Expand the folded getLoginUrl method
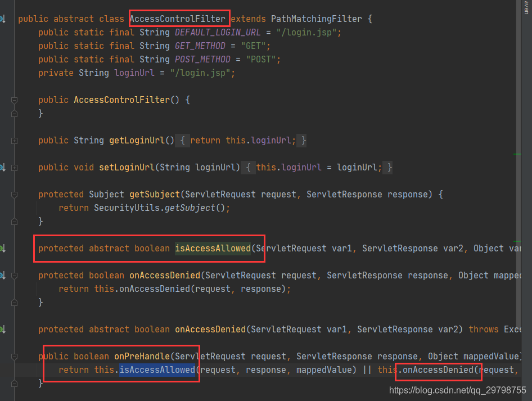Screen dimensions: 532x401 tap(14, 141)
